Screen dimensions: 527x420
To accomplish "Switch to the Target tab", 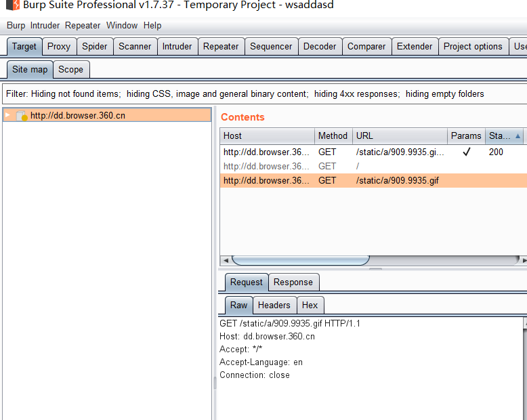I will point(24,46).
